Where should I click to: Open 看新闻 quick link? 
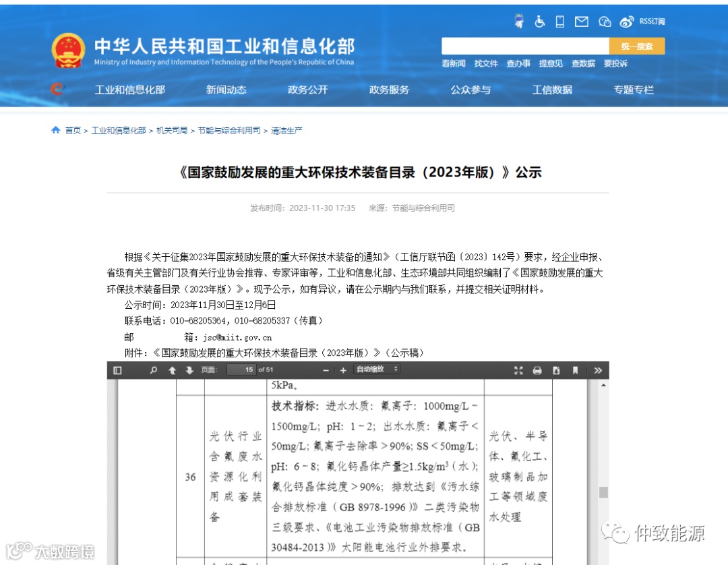pos(453,63)
